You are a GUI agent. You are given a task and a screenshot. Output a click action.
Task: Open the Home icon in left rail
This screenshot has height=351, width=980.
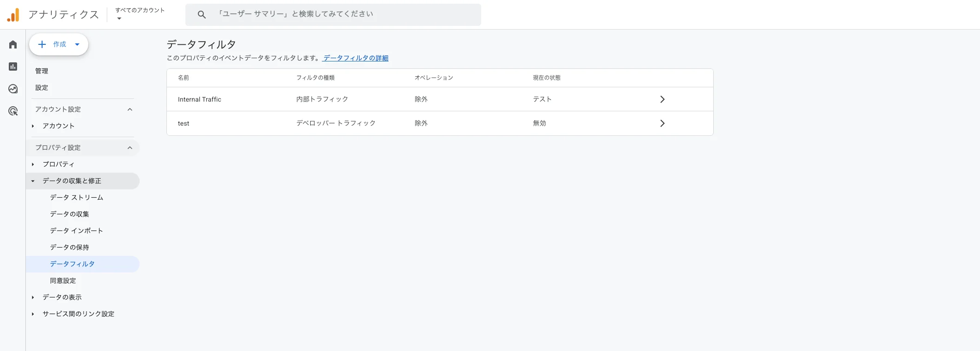13,44
